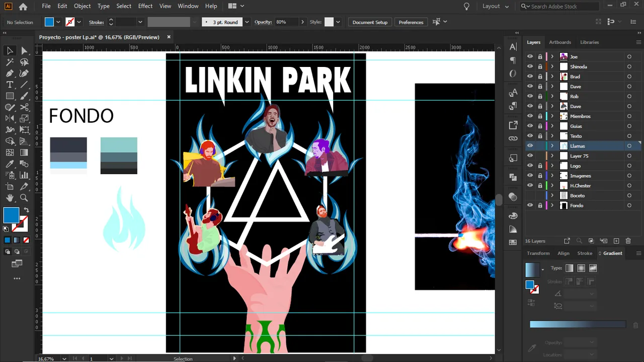Unlock the Guias layer

540,126
